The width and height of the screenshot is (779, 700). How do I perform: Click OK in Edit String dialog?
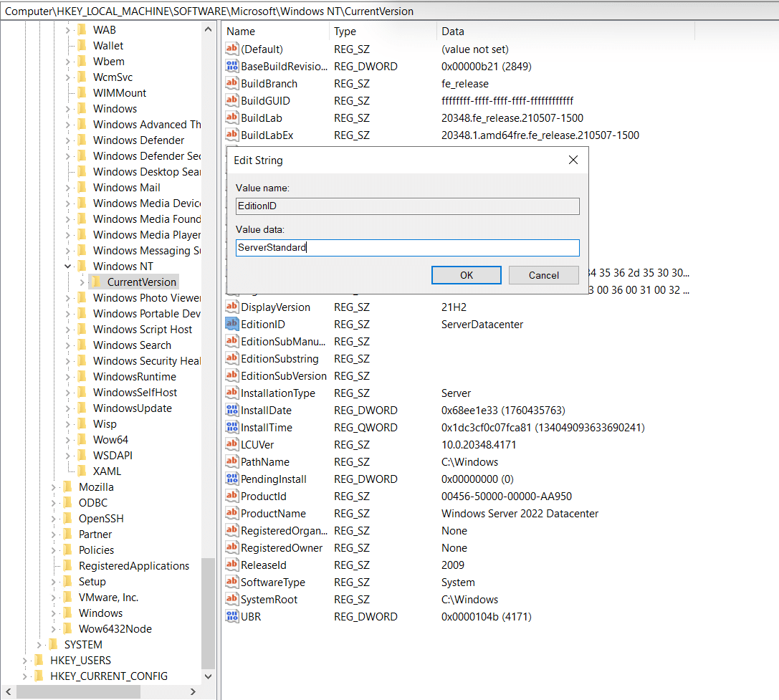click(x=467, y=275)
